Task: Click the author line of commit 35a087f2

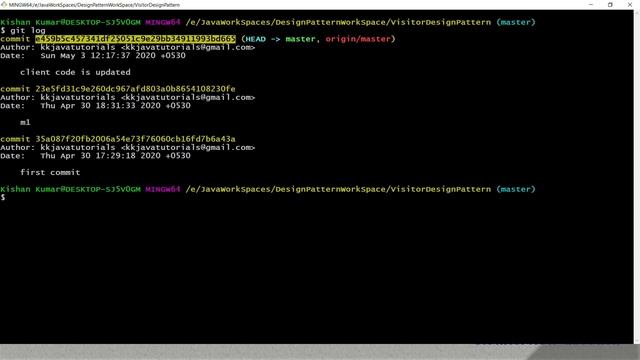Action: (127, 147)
